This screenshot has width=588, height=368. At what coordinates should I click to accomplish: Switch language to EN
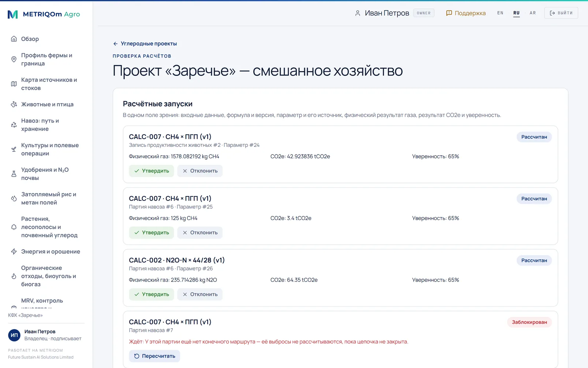click(x=500, y=13)
